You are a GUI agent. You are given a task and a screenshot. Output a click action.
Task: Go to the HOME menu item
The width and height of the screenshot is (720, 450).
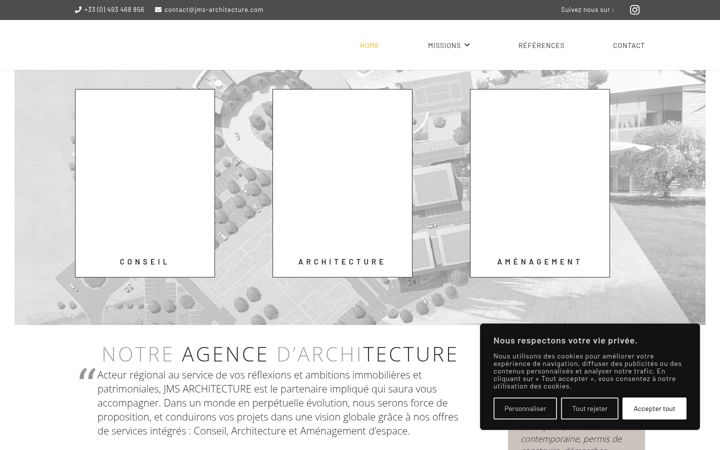[x=369, y=45]
